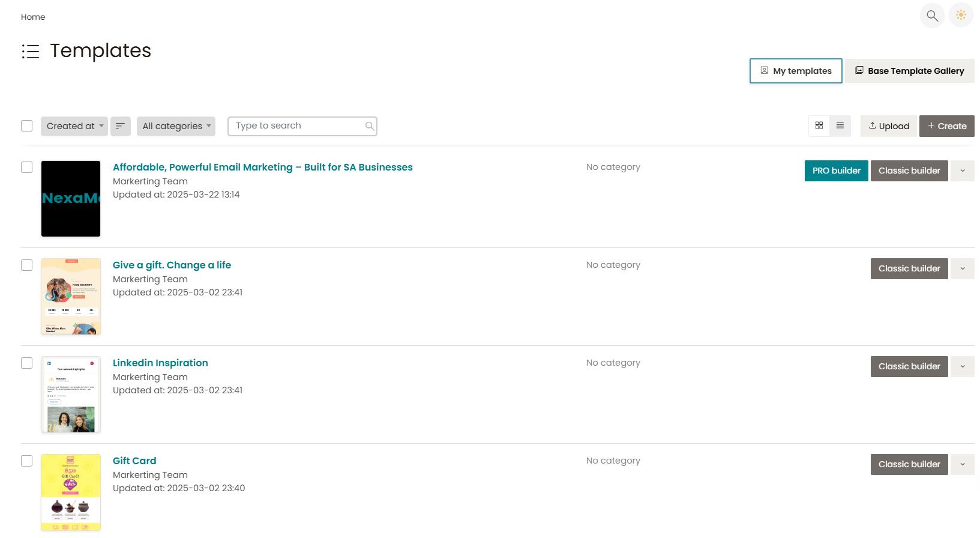
Task: Check the Linkedin Inspiration template row
Action: [26, 363]
